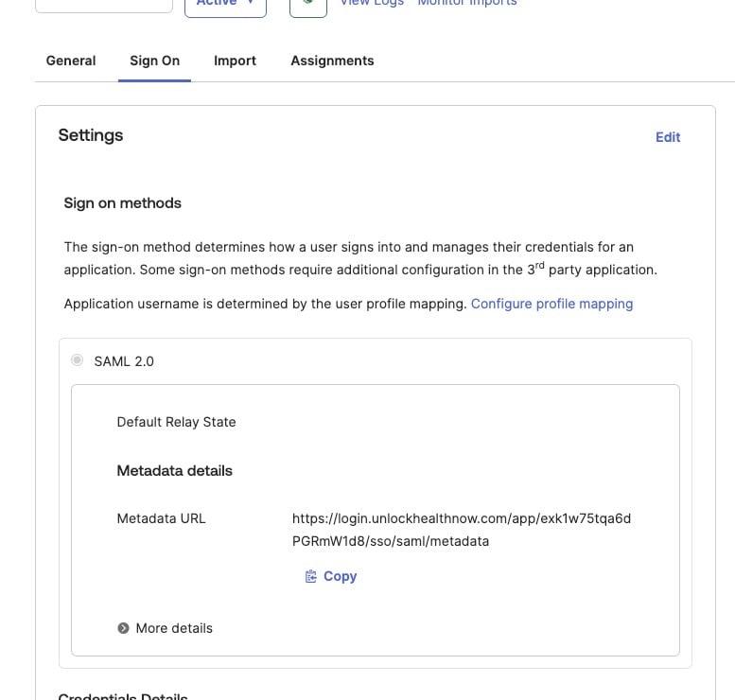Copy the Metadata URL

click(331, 576)
